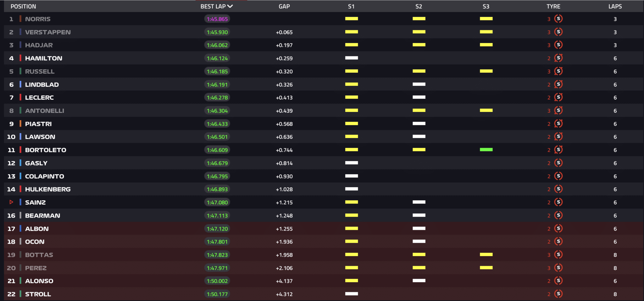
Task: Click Gasly's soft tyre icon
Action: 558,163
